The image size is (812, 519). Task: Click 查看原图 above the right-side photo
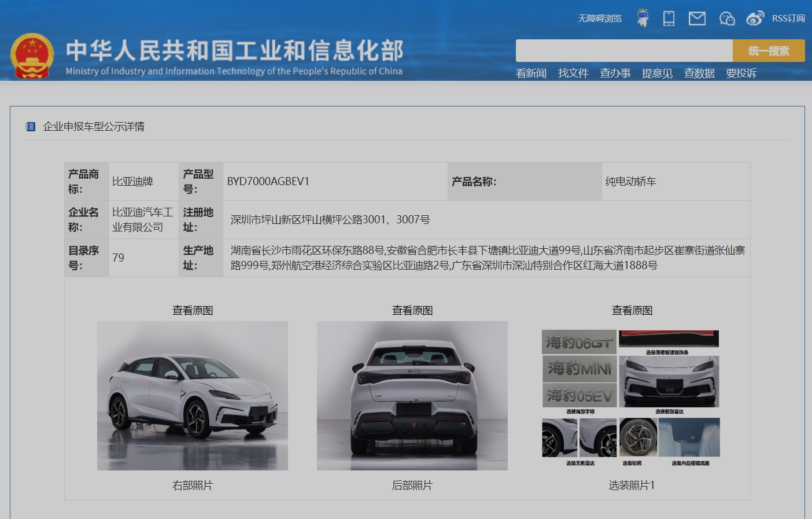pos(193,311)
